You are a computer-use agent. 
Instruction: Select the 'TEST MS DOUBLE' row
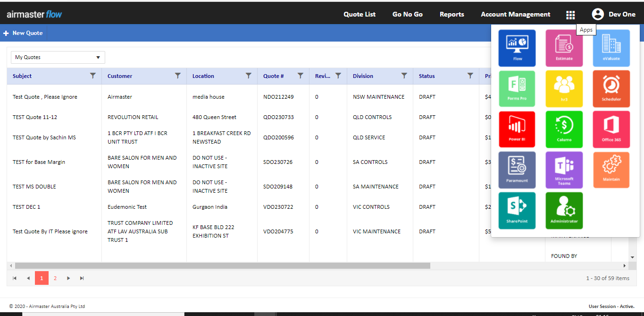click(249, 187)
